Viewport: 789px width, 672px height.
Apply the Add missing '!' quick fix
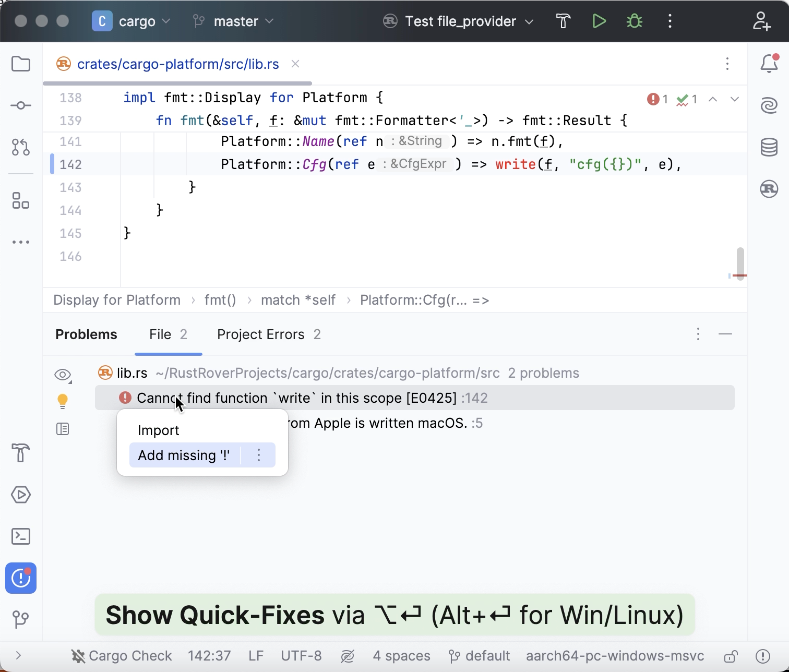coord(184,455)
